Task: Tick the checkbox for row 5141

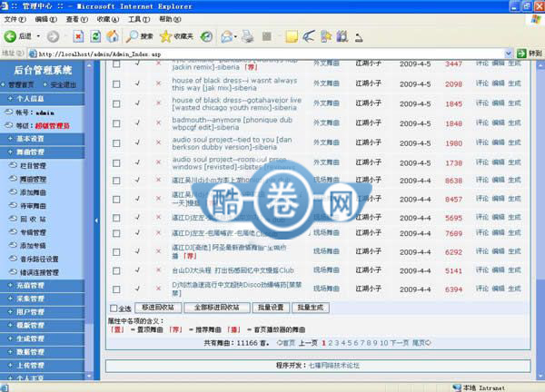Action: click(116, 270)
